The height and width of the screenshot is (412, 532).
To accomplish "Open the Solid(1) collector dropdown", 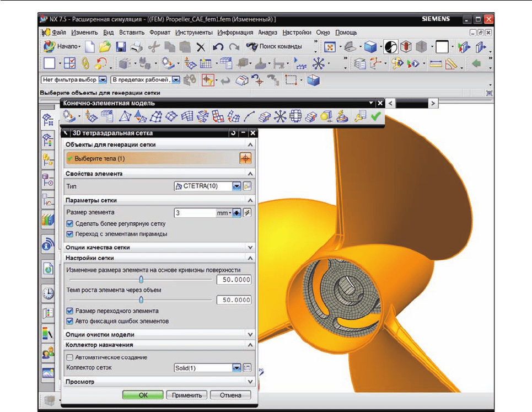I will [x=237, y=367].
